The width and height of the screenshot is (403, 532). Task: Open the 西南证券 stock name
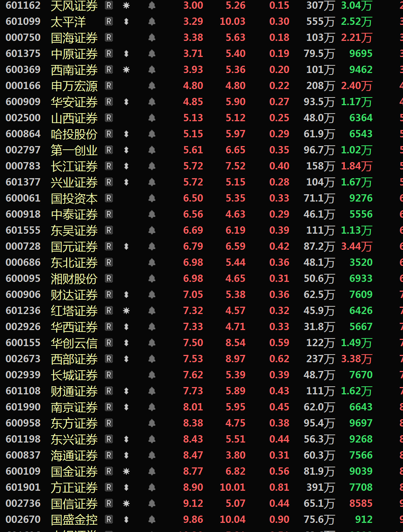click(74, 70)
